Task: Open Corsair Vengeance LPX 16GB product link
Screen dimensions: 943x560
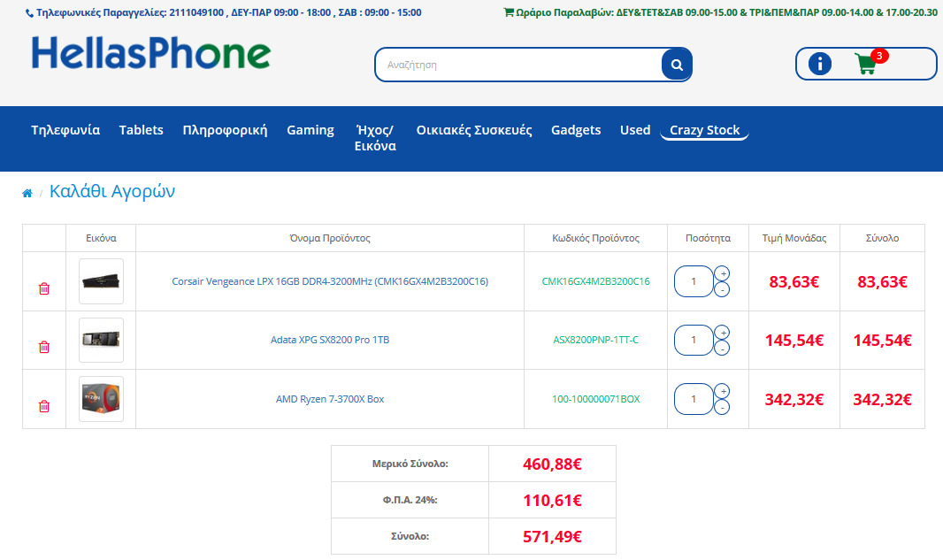Action: (x=330, y=281)
